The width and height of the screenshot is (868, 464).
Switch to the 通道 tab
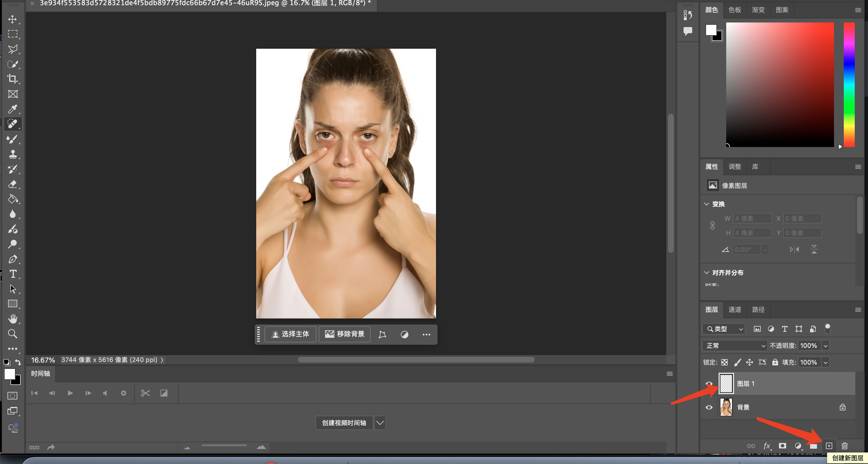(x=735, y=309)
